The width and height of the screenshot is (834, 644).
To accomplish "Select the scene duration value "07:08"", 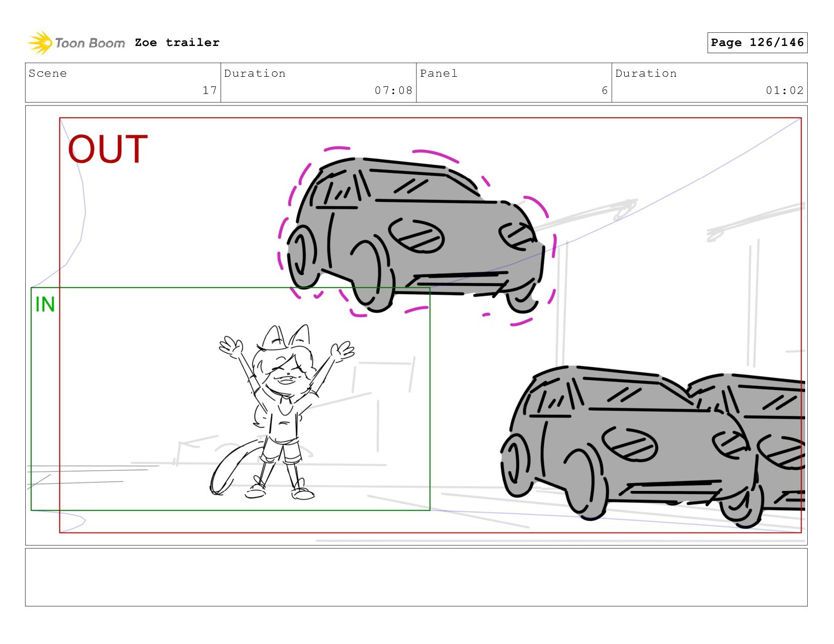I will pyautogui.click(x=393, y=90).
